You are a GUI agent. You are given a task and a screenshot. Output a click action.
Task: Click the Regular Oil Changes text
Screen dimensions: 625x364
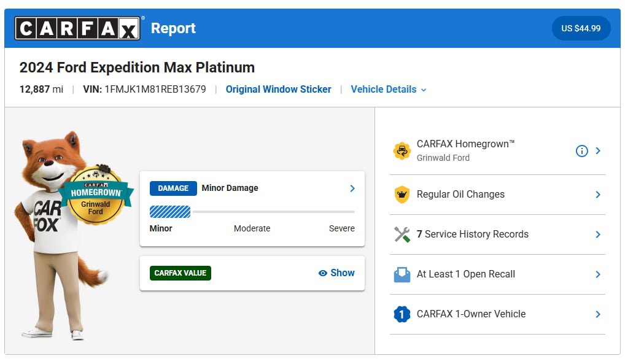(460, 194)
